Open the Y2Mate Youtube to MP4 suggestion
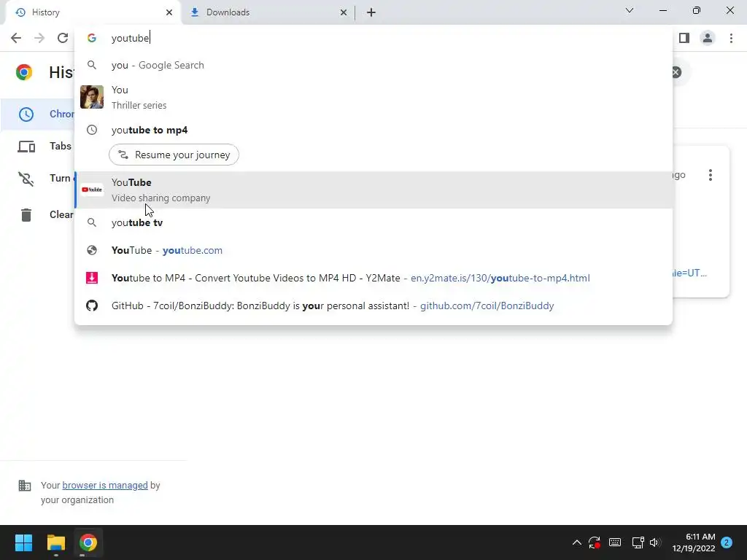 (x=373, y=278)
